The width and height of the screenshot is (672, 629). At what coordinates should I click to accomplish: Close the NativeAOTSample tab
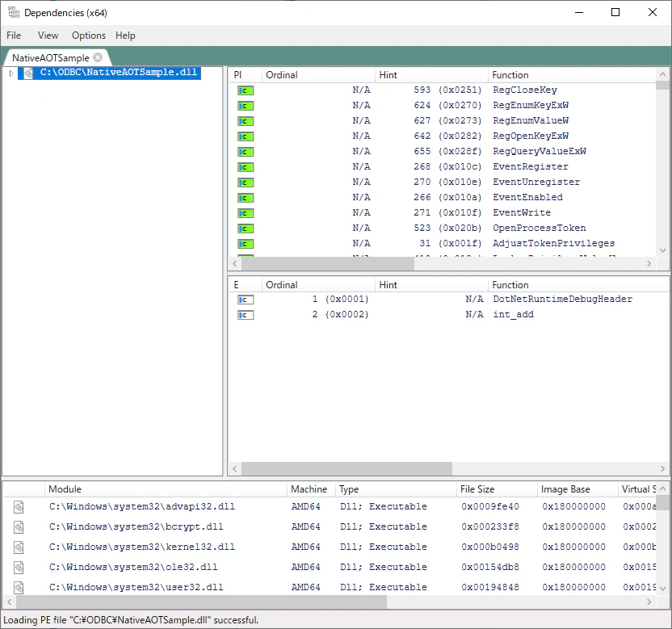coord(99,57)
